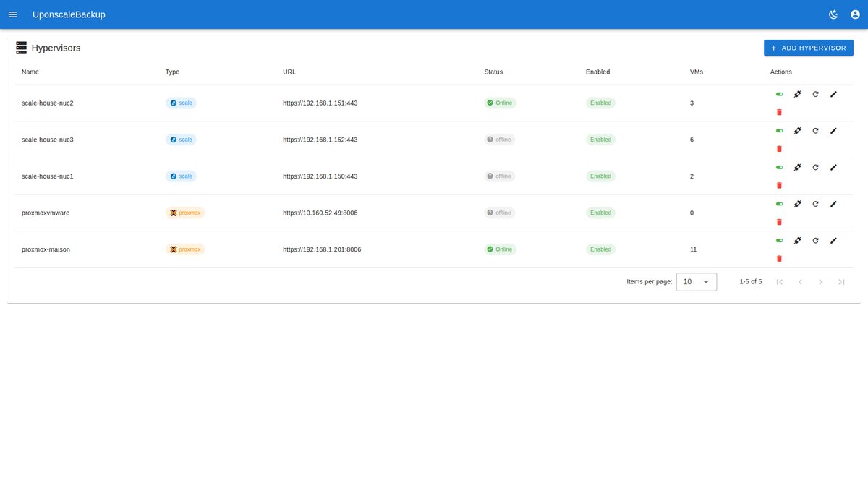This screenshot has height=488, width=868.
Task: Click the ADD HYPERVISOR button
Action: pyautogui.click(x=808, y=47)
